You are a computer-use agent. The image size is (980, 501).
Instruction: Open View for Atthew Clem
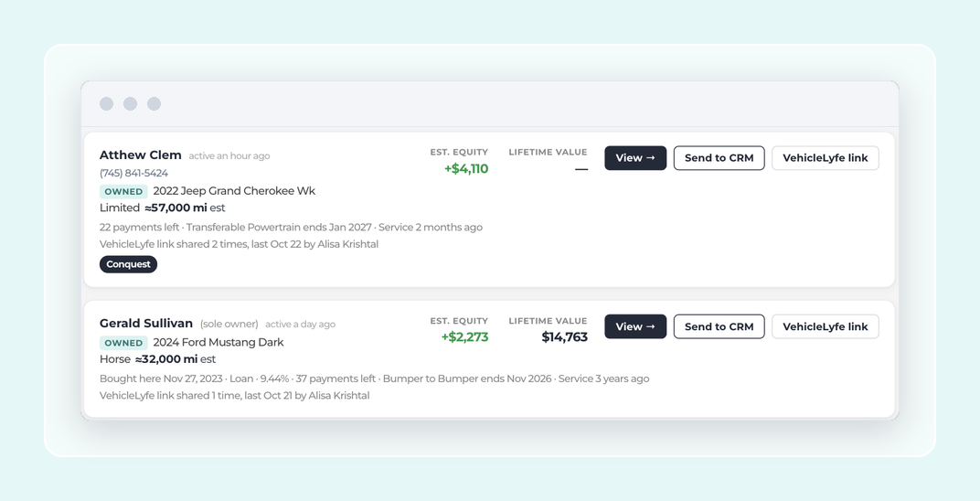pos(635,158)
